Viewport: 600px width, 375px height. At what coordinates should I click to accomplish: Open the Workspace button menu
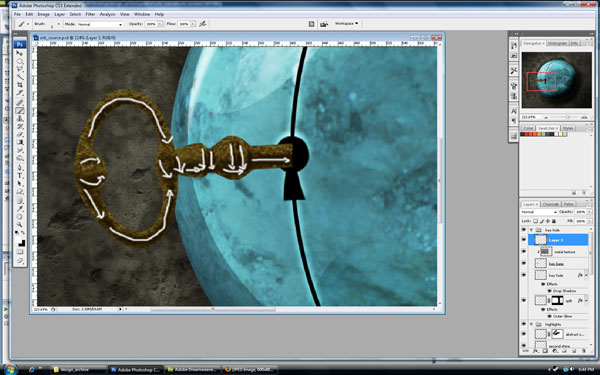347,24
